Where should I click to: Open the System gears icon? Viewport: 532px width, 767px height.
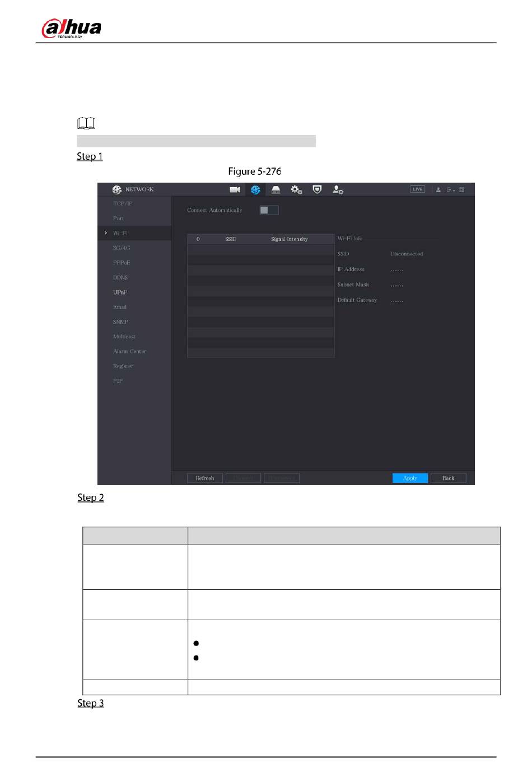coord(296,190)
